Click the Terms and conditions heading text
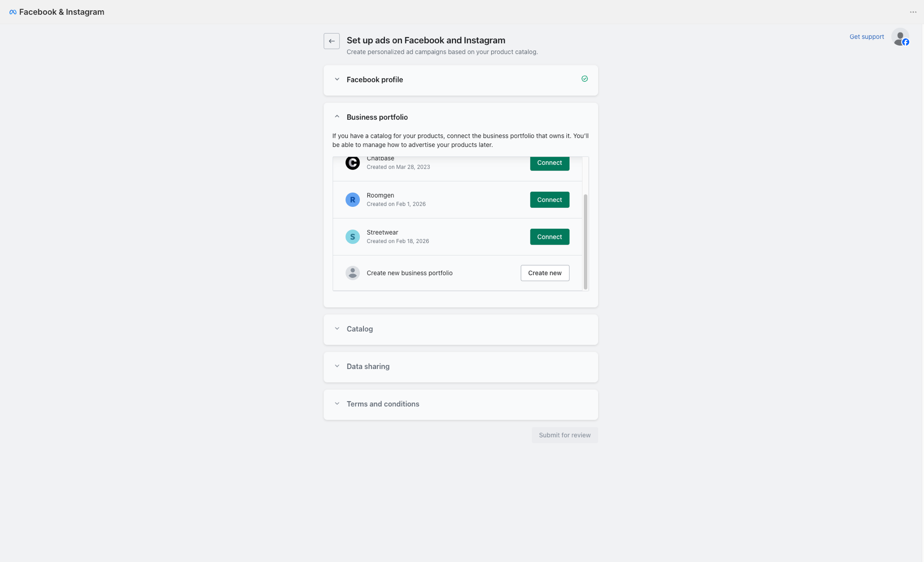Screen dimensions: 924x562 [383, 404]
